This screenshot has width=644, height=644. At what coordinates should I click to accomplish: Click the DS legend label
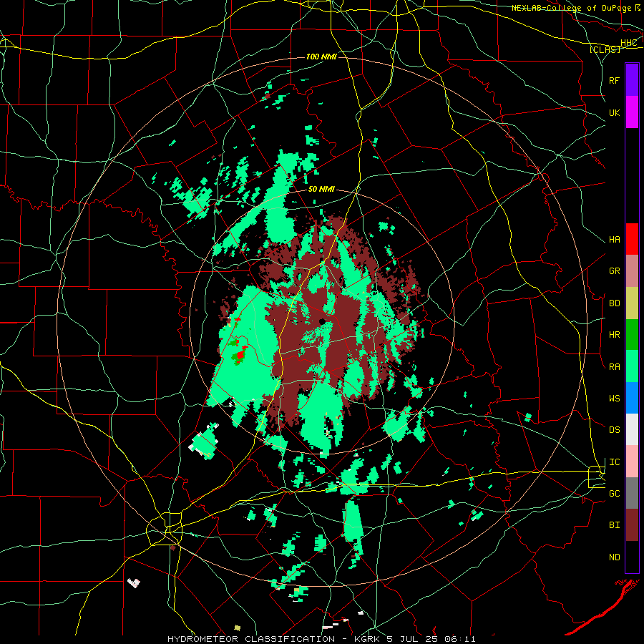614,429
